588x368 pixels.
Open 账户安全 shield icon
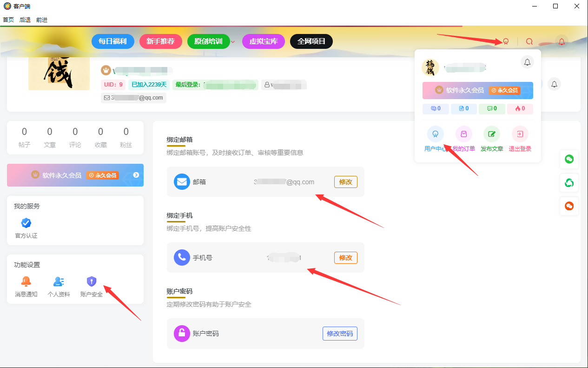92,281
